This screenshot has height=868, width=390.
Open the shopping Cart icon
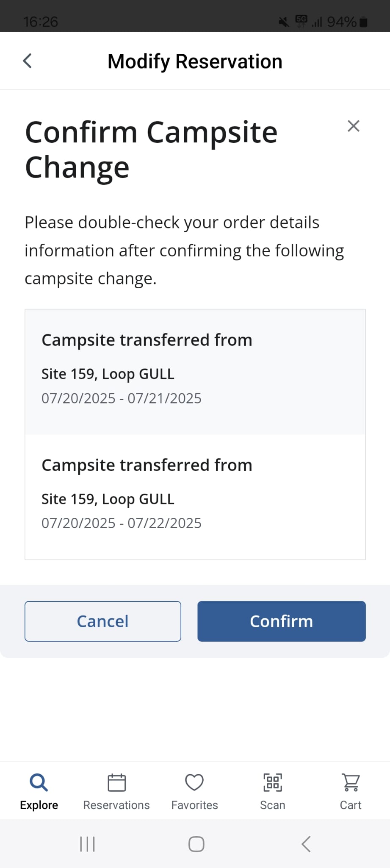[351, 782]
